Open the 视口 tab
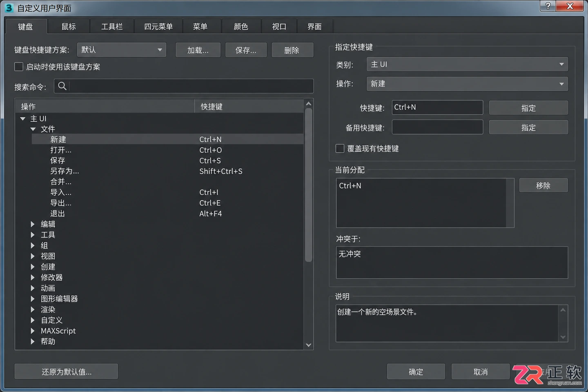The height and width of the screenshot is (392, 588). coord(279,27)
